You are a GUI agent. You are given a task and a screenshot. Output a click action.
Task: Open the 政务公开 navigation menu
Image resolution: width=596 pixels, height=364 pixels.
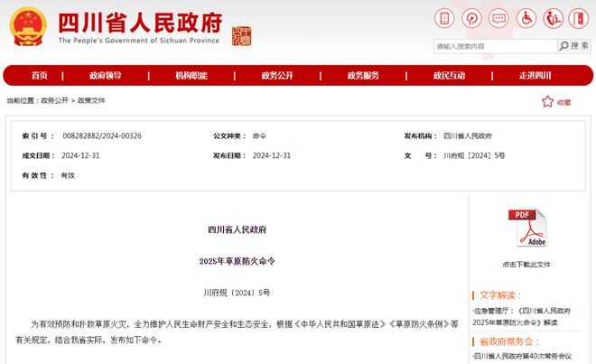(277, 76)
